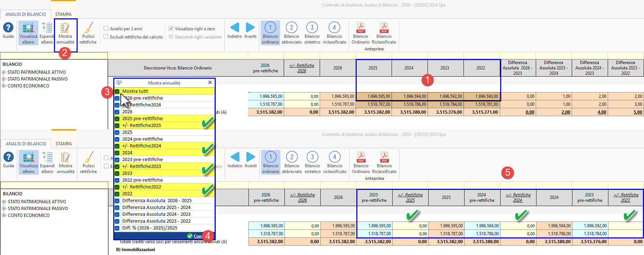Screen dimensions: 644x255
Task: Select Bilancio abbreviato icon in top ribbon
Action: click(x=292, y=33)
